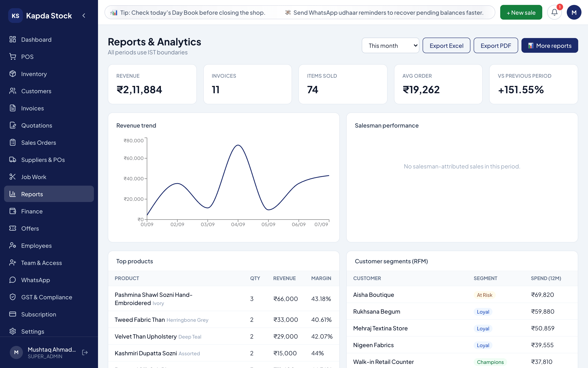Click the More reports button

(550, 46)
